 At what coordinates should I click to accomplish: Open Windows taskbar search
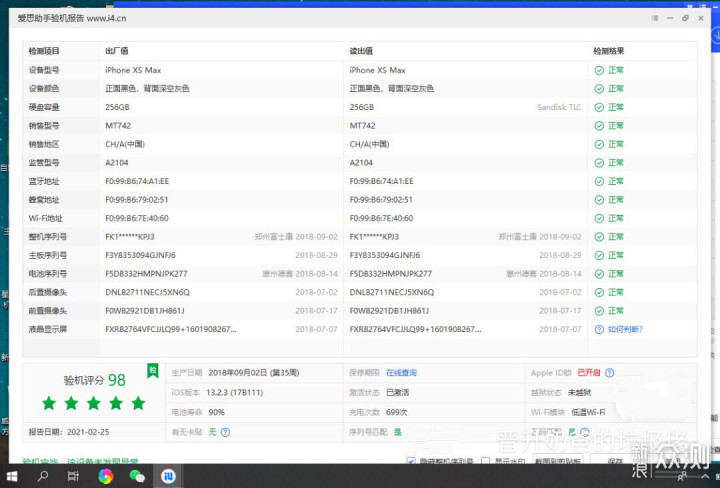click(43, 476)
